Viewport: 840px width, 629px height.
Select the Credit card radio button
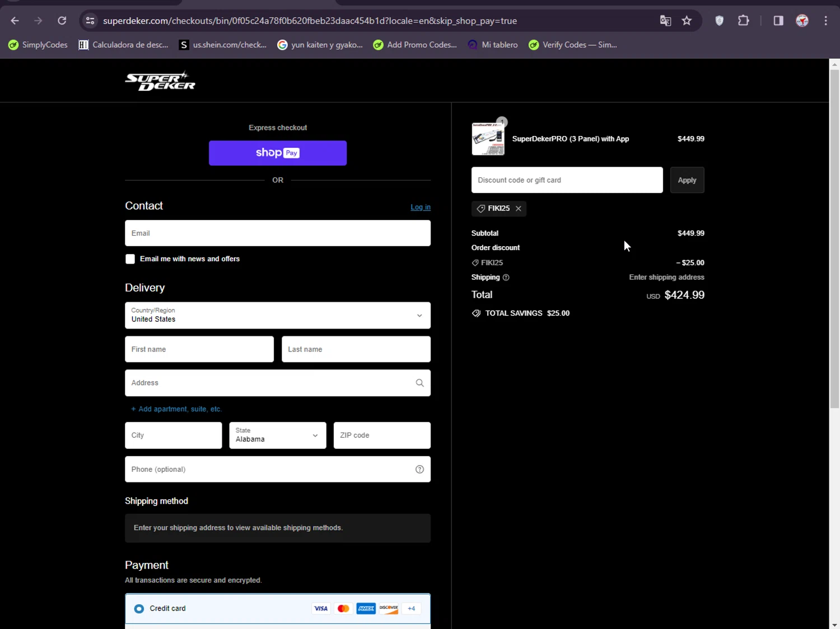coord(139,609)
